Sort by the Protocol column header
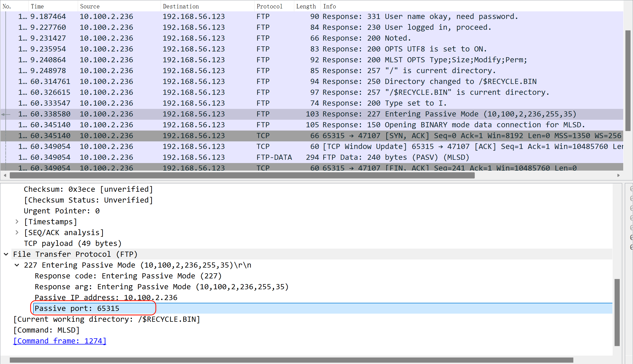 [x=269, y=6]
